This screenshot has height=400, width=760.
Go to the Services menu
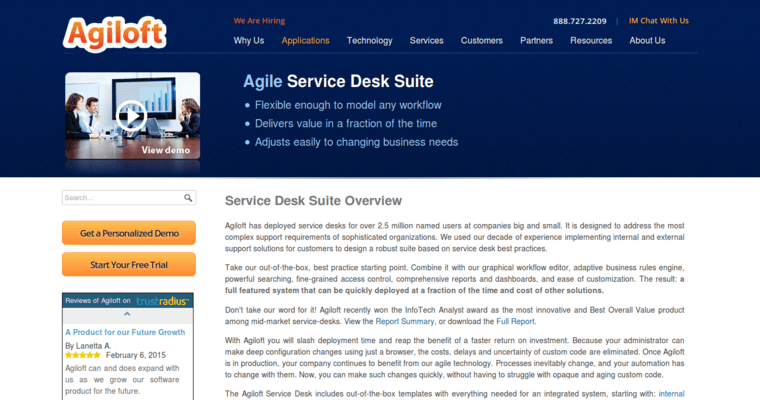(x=426, y=41)
